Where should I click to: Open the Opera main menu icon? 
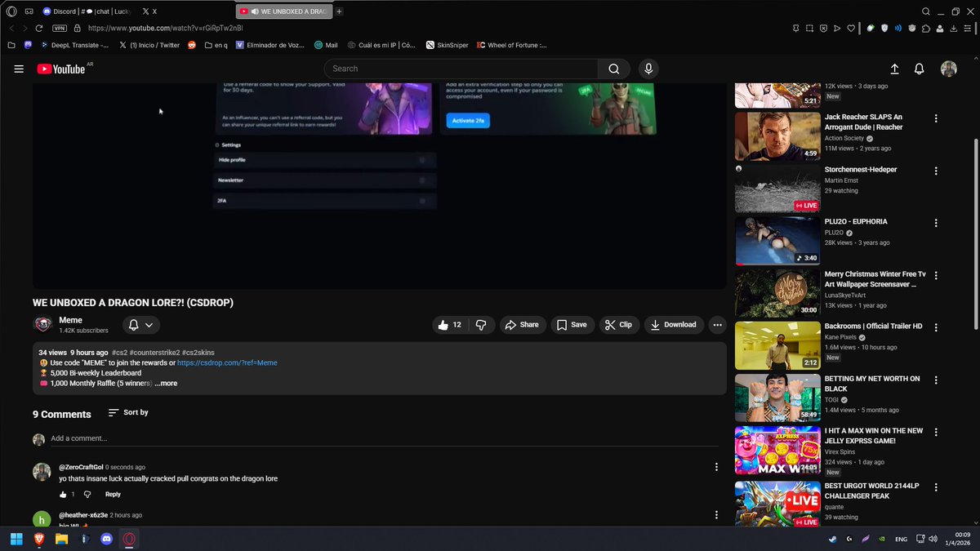[11, 11]
